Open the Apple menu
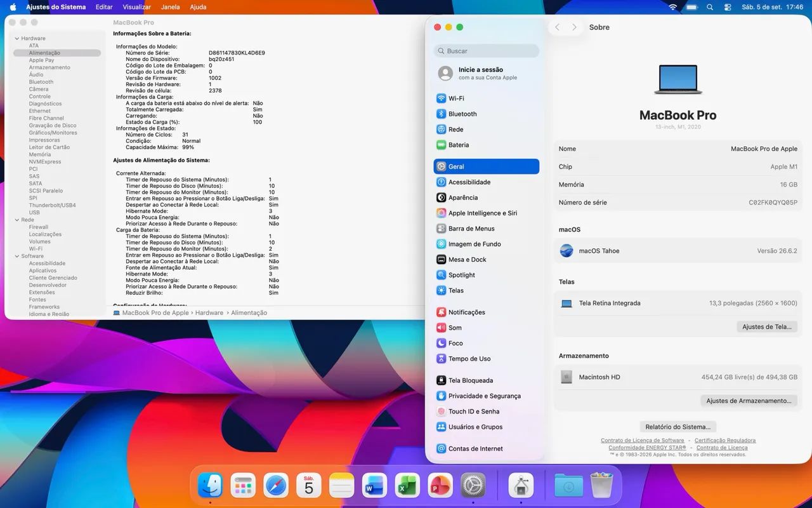The image size is (812, 508). (x=13, y=7)
